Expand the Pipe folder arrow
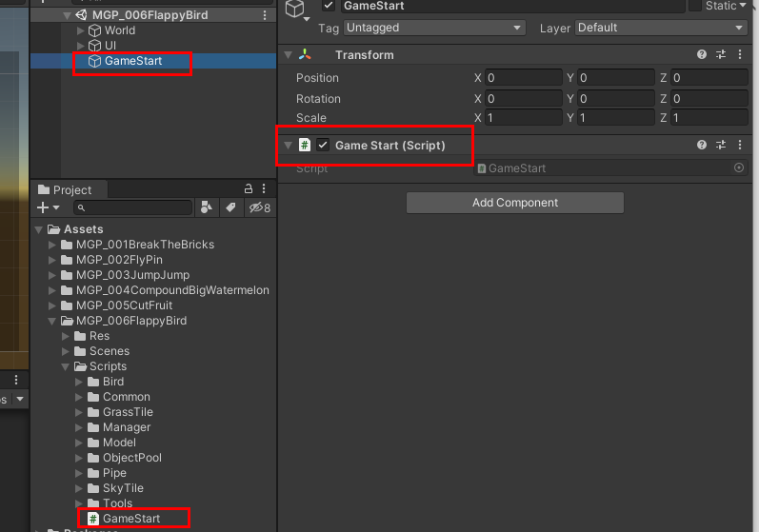Image resolution: width=759 pixels, height=532 pixels. 78,474
